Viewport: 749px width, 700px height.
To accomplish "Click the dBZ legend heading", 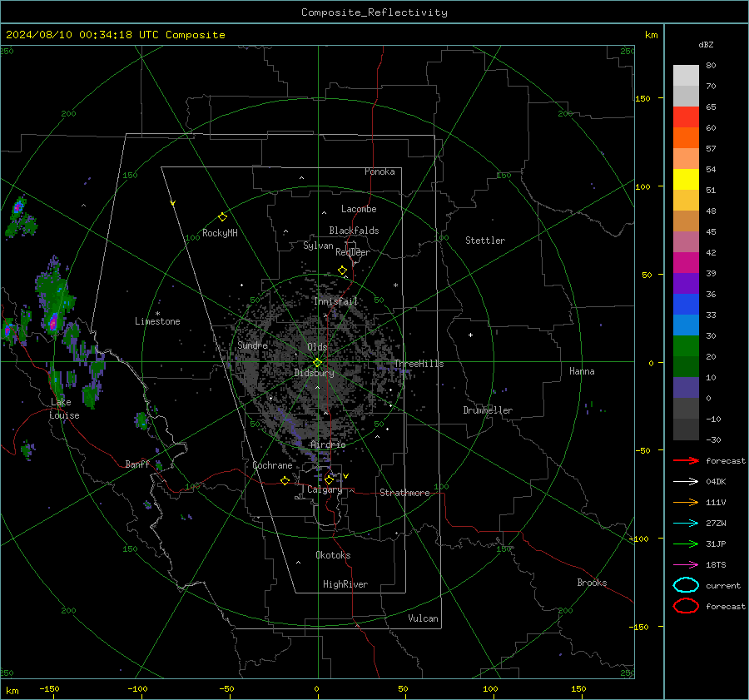I will tap(706, 44).
